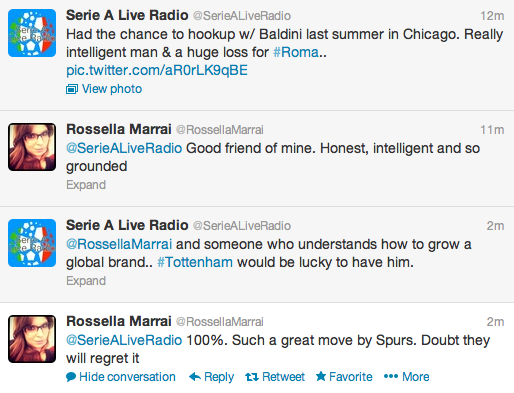Open Rossella Marrai name in second tweet
Screen dimensions: 514x393
pyautogui.click(x=119, y=129)
